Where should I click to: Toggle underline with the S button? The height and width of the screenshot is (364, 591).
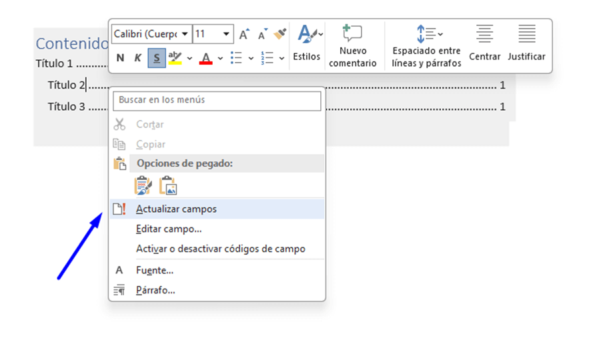click(156, 58)
